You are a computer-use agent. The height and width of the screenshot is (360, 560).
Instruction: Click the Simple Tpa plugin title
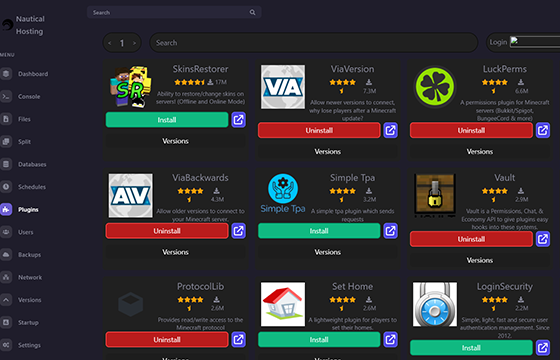tap(352, 178)
